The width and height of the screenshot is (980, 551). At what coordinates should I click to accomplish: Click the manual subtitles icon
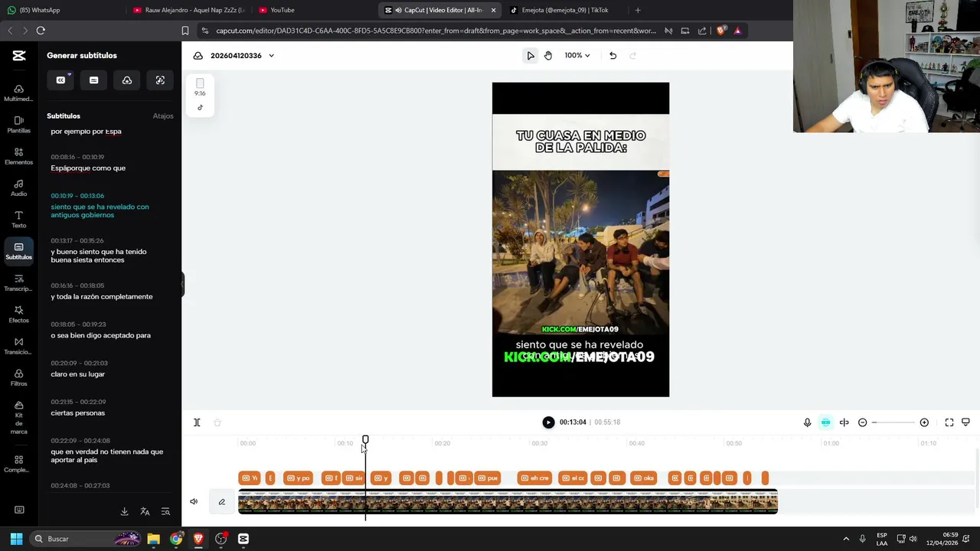pos(93,80)
